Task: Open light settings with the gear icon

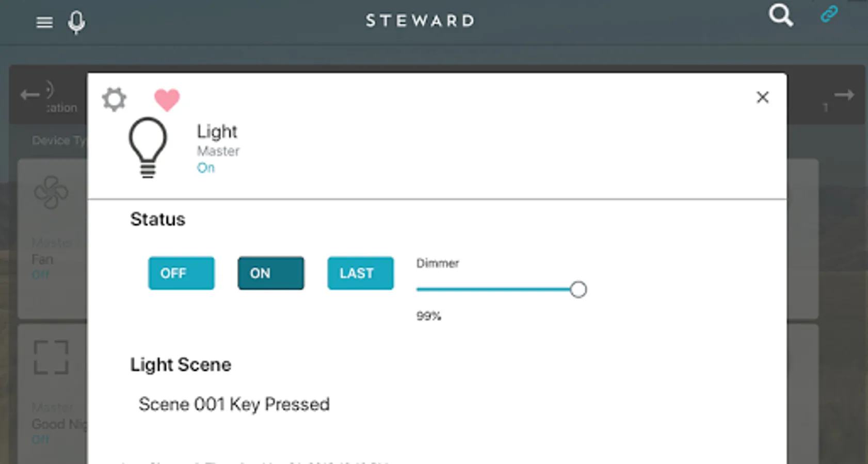Action: click(x=114, y=99)
